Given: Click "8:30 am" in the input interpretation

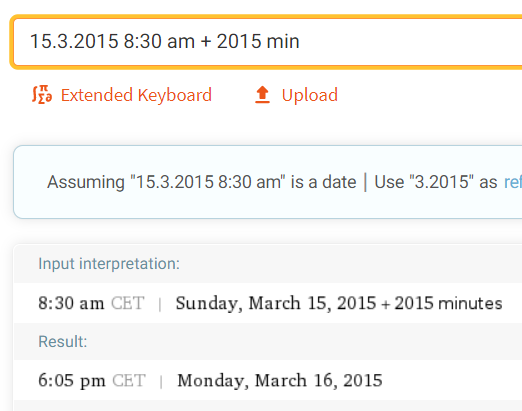Looking at the screenshot, I should [x=71, y=303].
